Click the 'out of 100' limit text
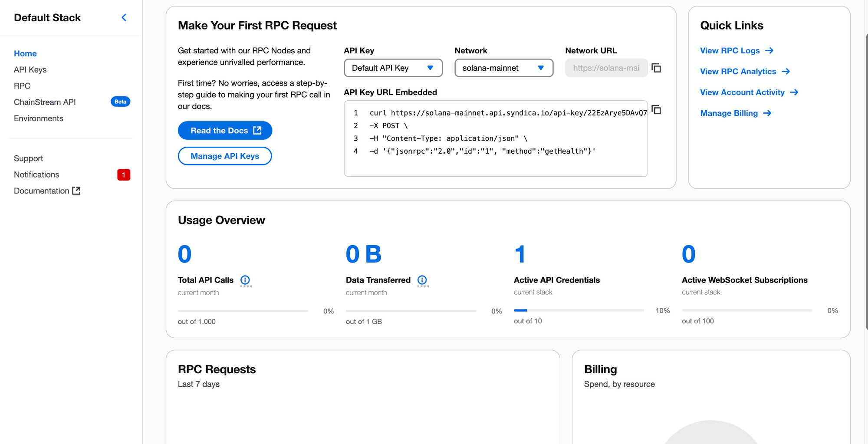This screenshot has width=868, height=444. coord(697,321)
